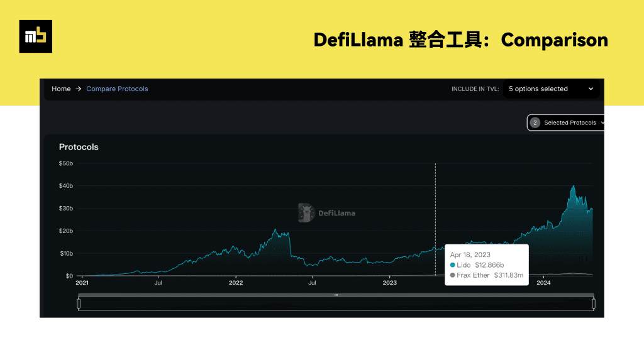Click the chart peak near $40b in 2024
644x338 pixels.
(574, 186)
